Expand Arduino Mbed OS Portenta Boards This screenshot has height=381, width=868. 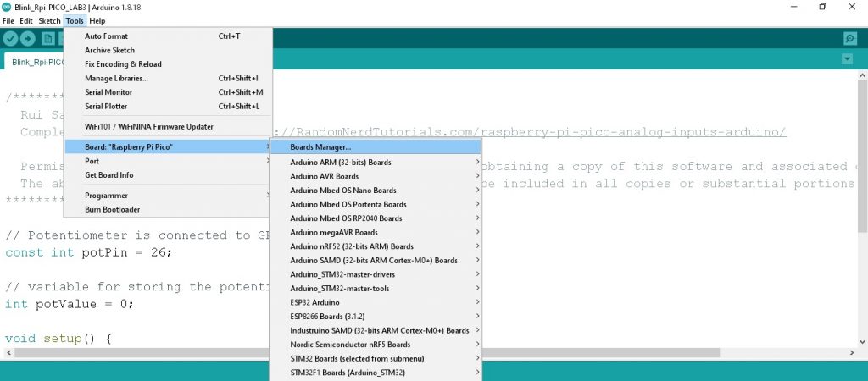[376, 205]
